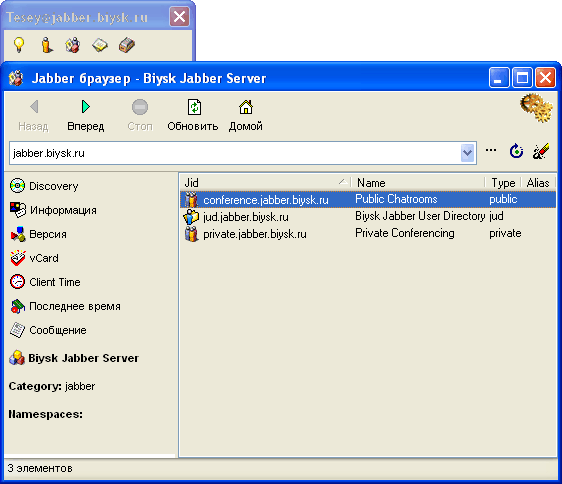562x484 pixels.
Task: Click the pencil clear-history icon
Action: (x=540, y=151)
